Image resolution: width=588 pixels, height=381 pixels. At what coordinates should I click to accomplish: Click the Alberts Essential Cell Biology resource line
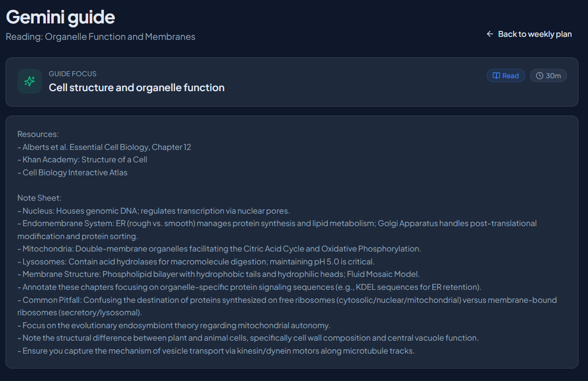tap(104, 147)
